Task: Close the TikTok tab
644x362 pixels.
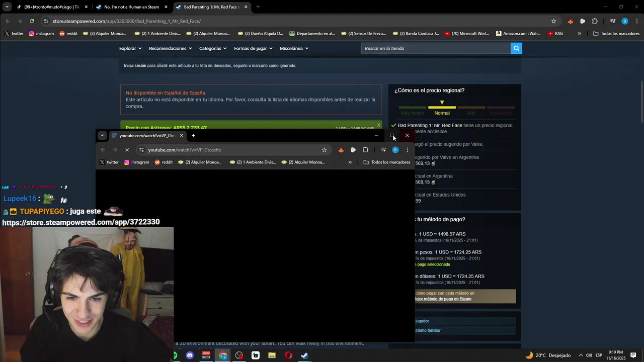Action: click(86, 7)
